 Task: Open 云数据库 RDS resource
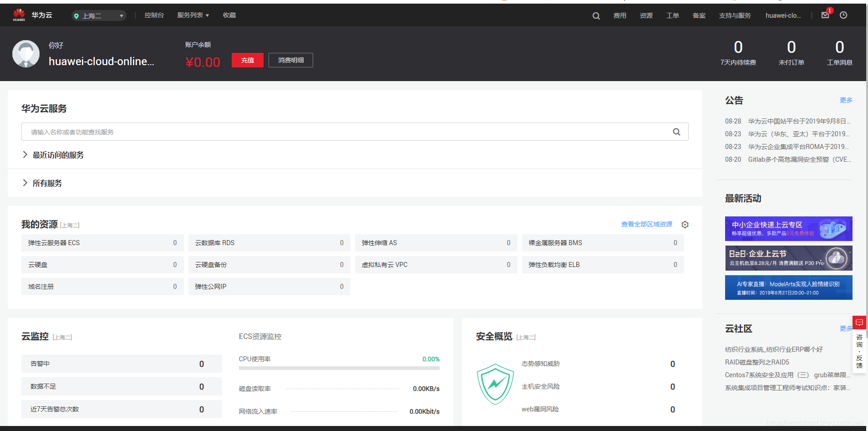(x=269, y=243)
